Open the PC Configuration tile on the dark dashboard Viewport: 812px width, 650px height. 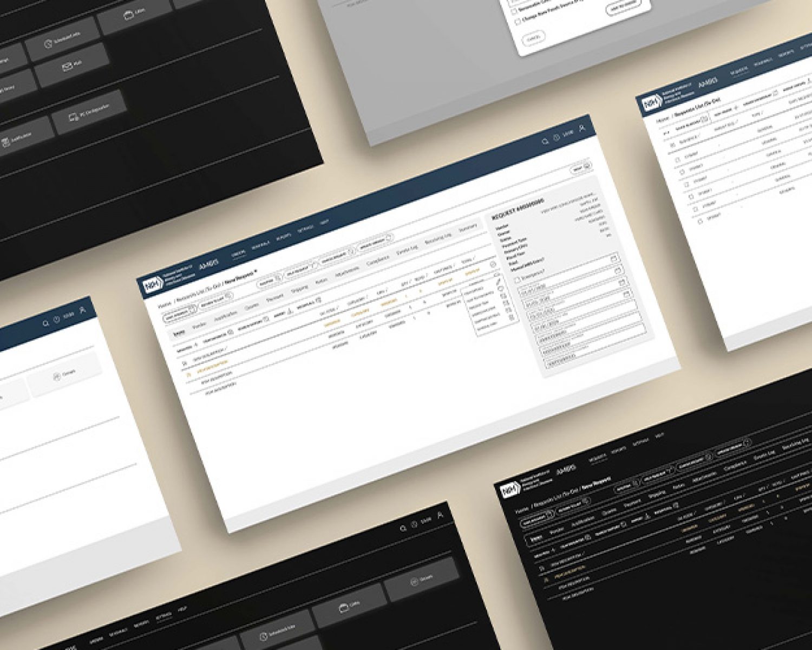point(89,113)
